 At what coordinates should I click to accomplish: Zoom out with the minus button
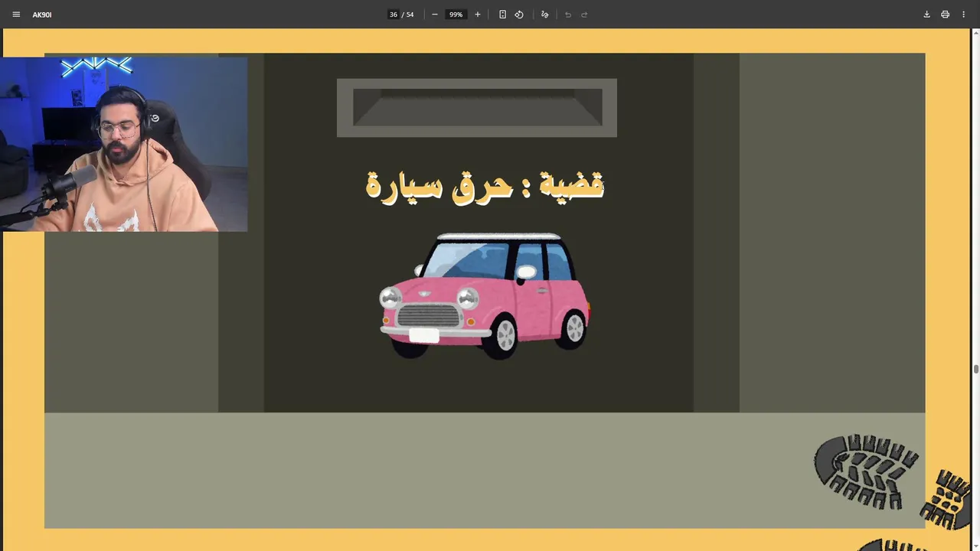435,15
